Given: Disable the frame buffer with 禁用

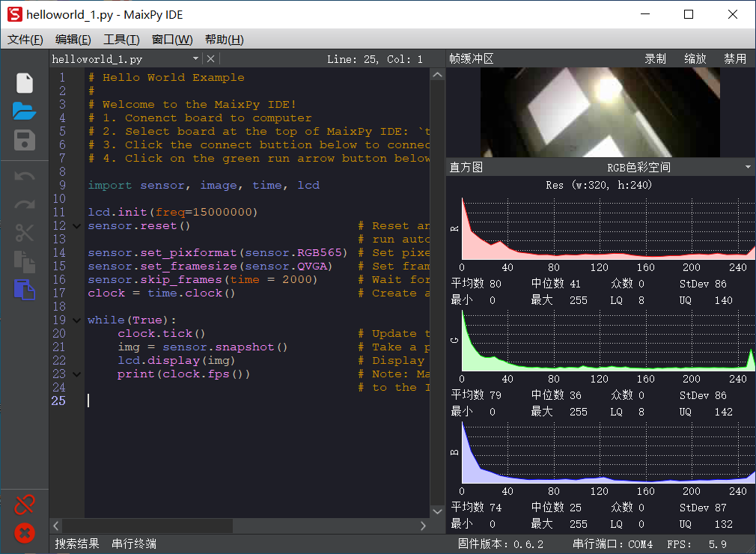Looking at the screenshot, I should tap(736, 58).
